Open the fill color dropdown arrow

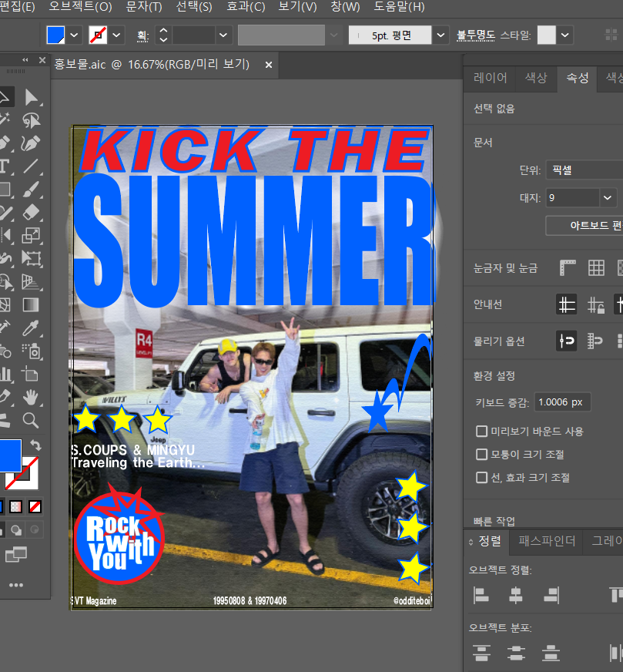click(74, 35)
